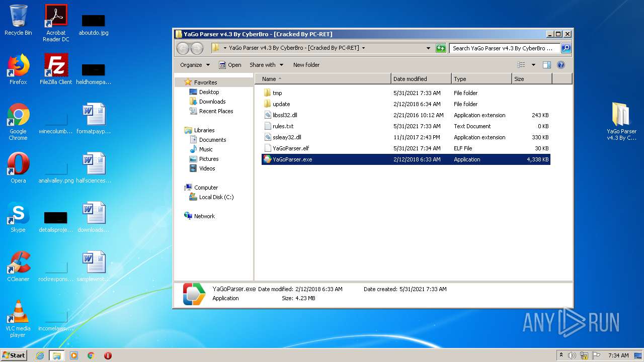Click the Windows Explorer taskbar button
644x362 pixels.
coord(56,355)
